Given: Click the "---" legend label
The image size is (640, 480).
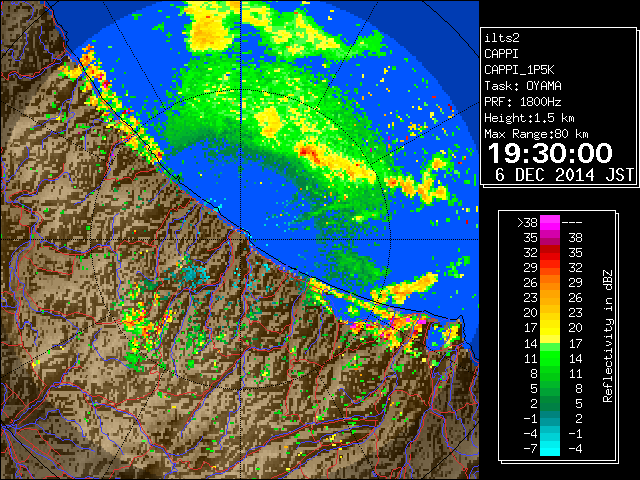Looking at the screenshot, I should pos(572,222).
